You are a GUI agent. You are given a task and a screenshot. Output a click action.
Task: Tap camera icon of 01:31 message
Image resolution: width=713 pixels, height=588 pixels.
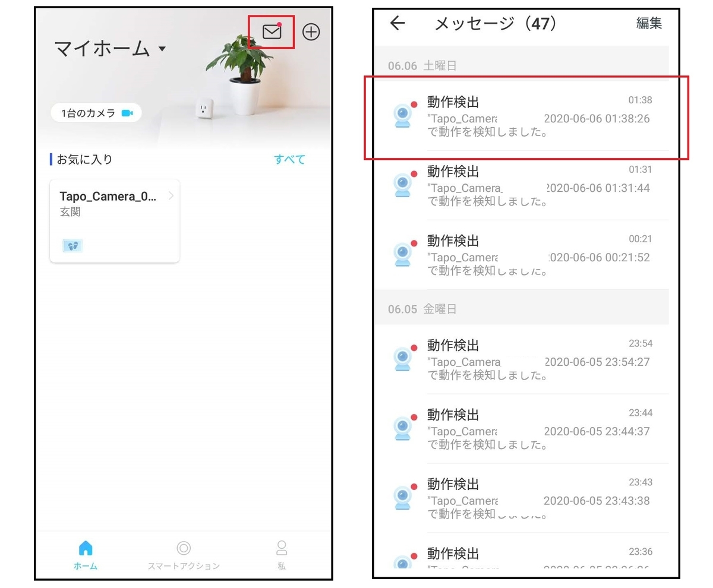[x=403, y=185]
